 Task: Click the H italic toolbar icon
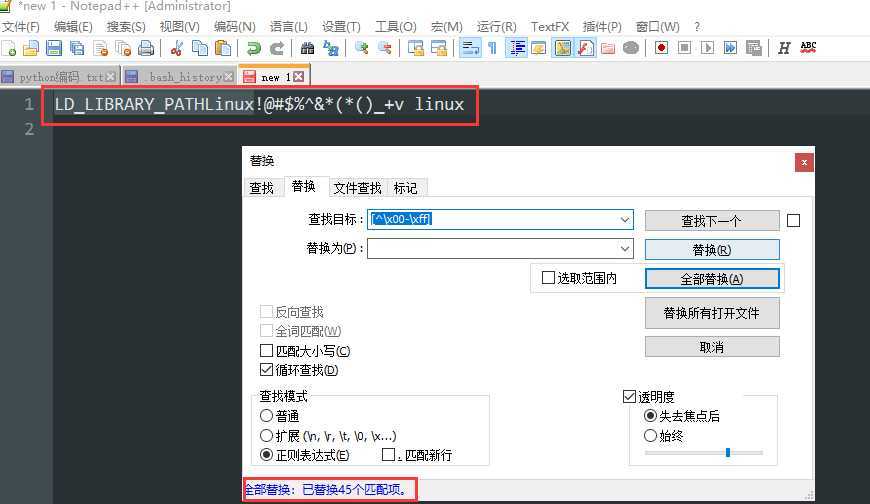(783, 48)
